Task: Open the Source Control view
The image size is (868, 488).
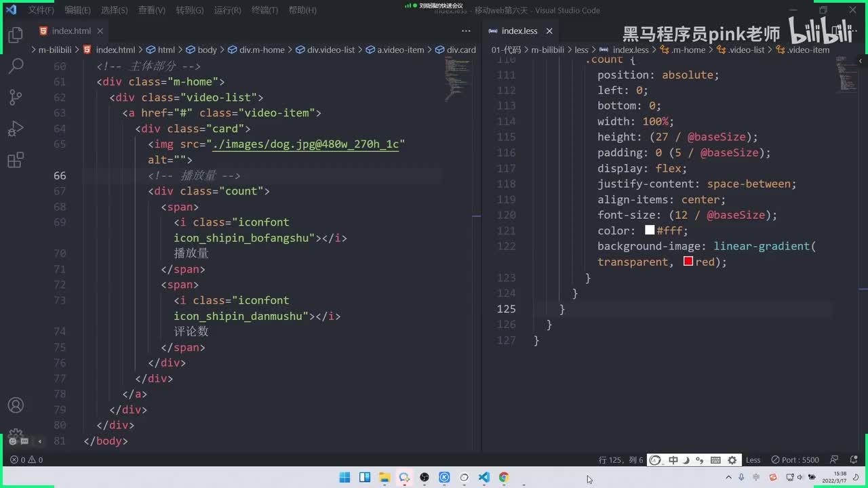Action: pyautogui.click(x=16, y=97)
